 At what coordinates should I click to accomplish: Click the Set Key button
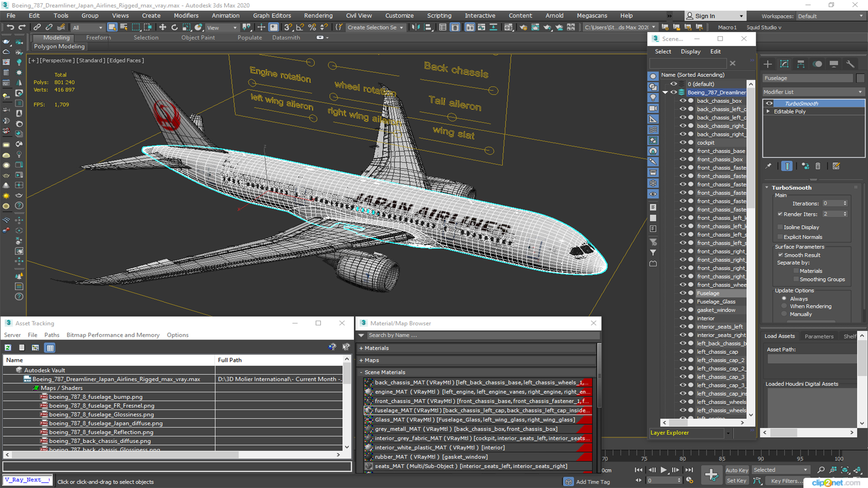coord(737,481)
